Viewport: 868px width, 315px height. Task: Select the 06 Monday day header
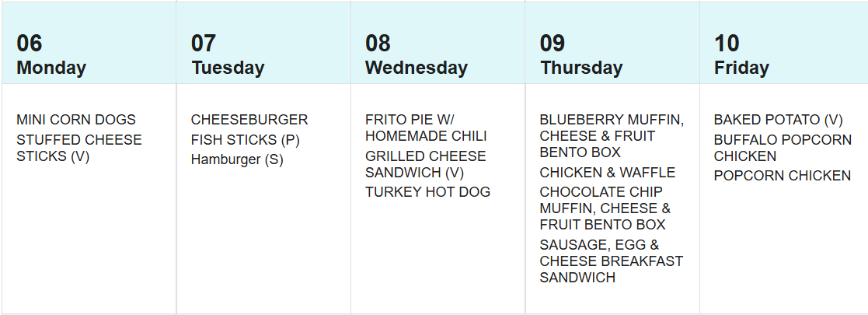(x=51, y=54)
